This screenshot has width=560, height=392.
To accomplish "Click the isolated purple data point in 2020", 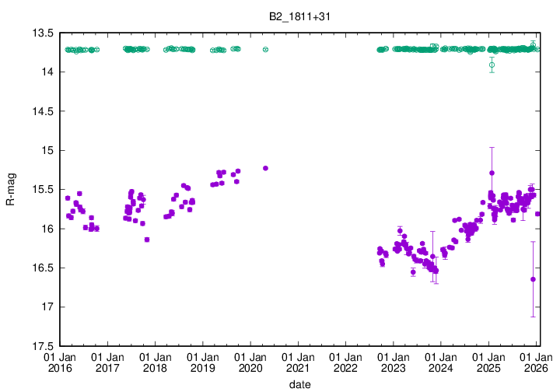I will click(265, 168).
